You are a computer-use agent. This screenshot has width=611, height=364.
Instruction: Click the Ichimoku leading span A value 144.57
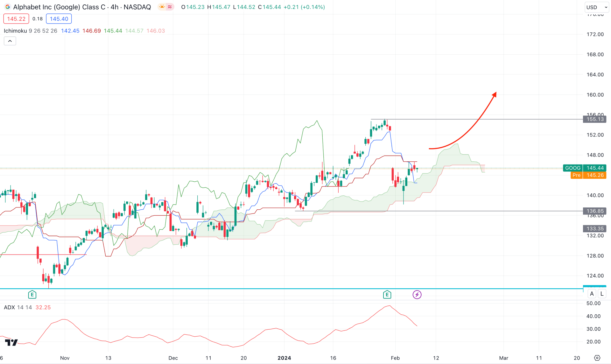coord(134,31)
